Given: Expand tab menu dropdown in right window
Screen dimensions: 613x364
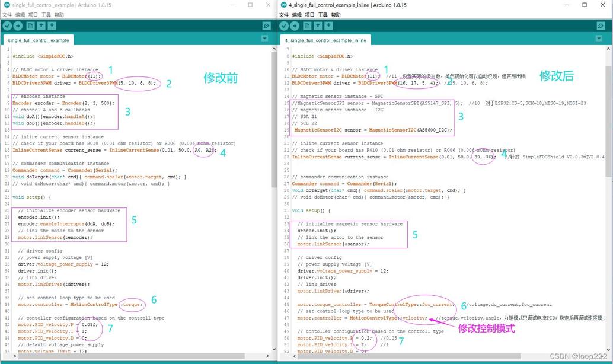Looking at the screenshot, I should [599, 39].
